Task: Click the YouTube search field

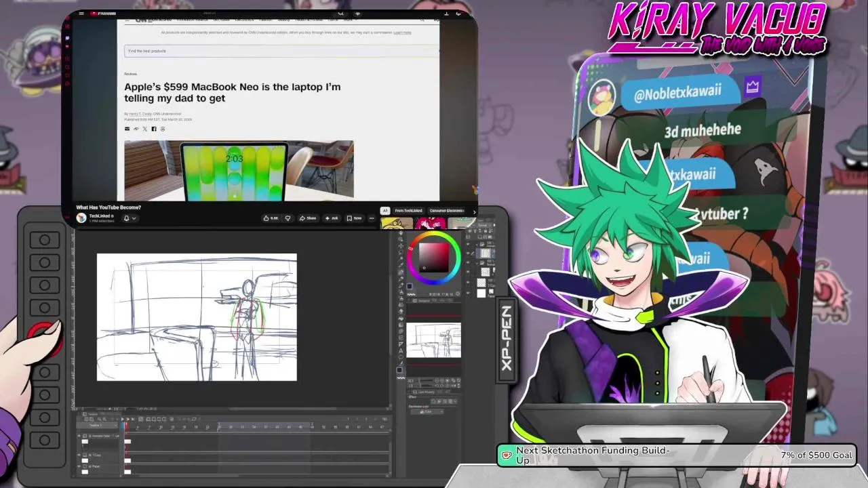Action: pos(210,13)
